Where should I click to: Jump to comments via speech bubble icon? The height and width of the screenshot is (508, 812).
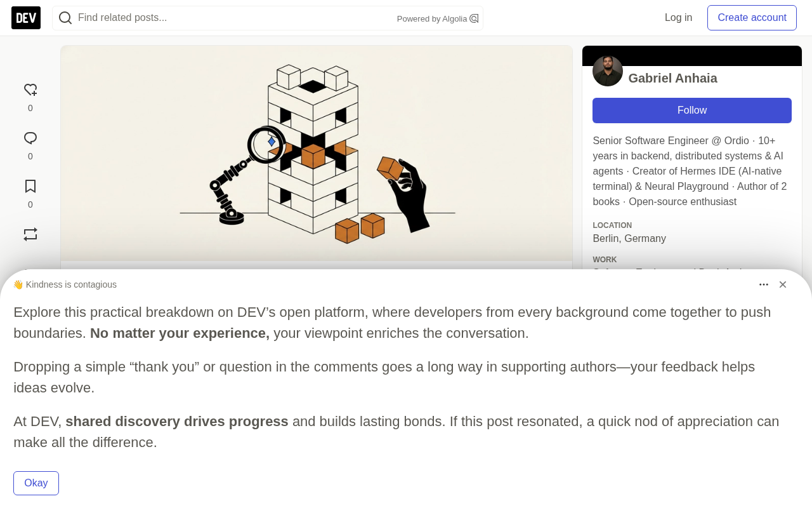point(30,138)
